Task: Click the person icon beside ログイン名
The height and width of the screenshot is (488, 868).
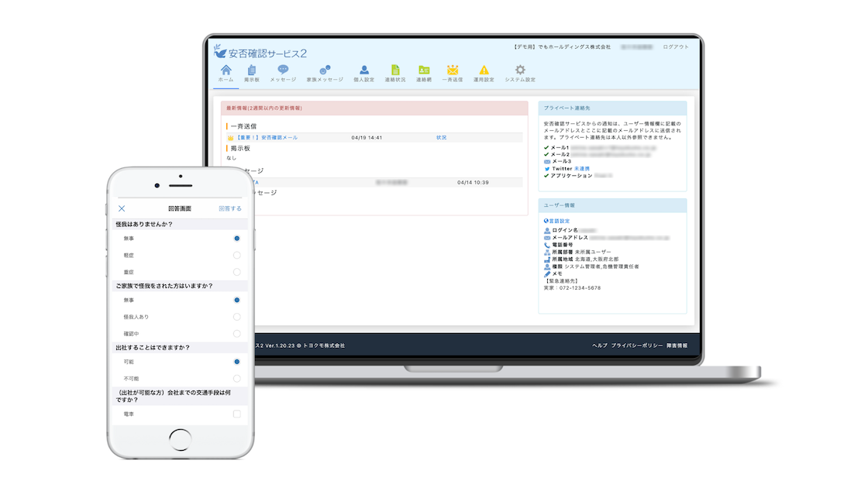Action: (x=547, y=230)
